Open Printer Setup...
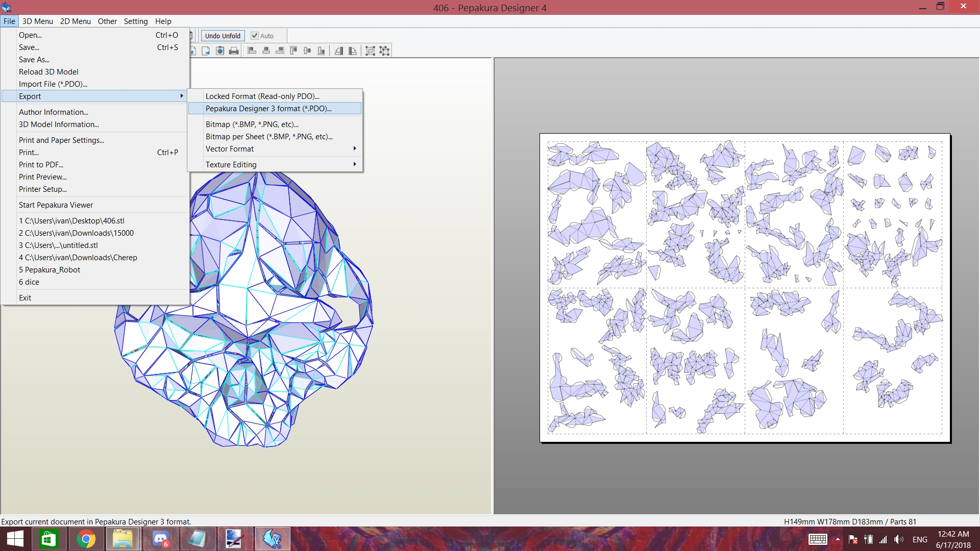Image resolution: width=980 pixels, height=551 pixels. pyautogui.click(x=95, y=189)
